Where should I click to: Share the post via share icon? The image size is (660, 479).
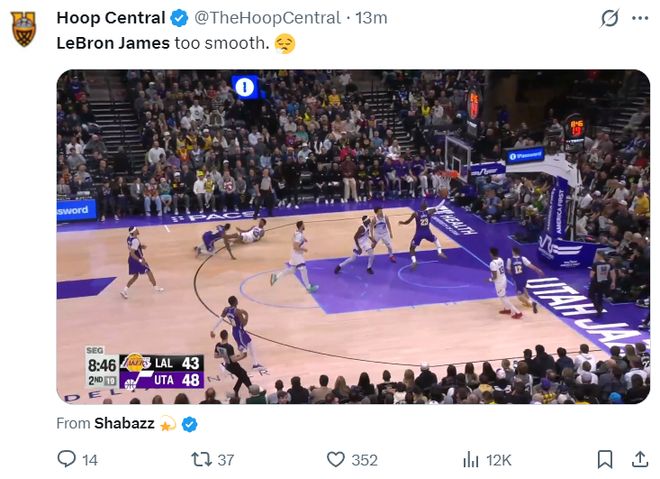(640, 459)
